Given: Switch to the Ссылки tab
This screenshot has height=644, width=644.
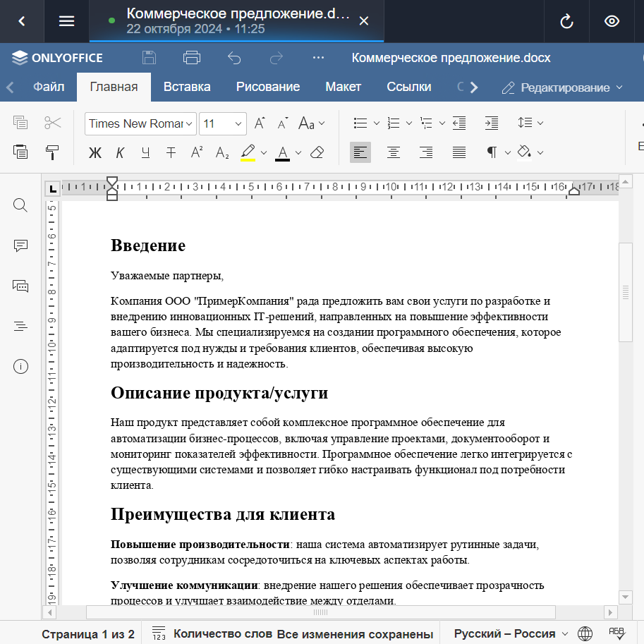Looking at the screenshot, I should pyautogui.click(x=408, y=87).
